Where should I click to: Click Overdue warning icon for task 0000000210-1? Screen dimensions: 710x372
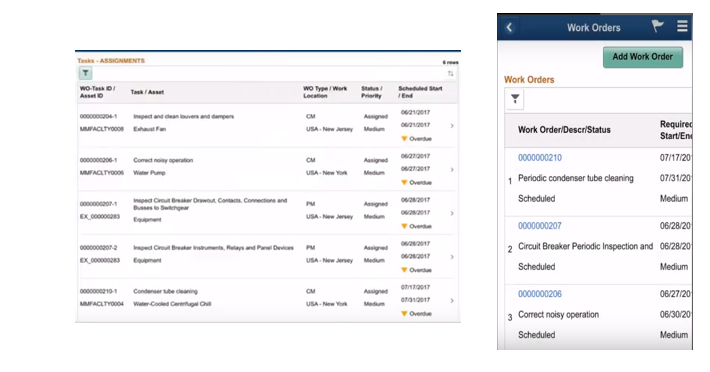click(x=404, y=313)
